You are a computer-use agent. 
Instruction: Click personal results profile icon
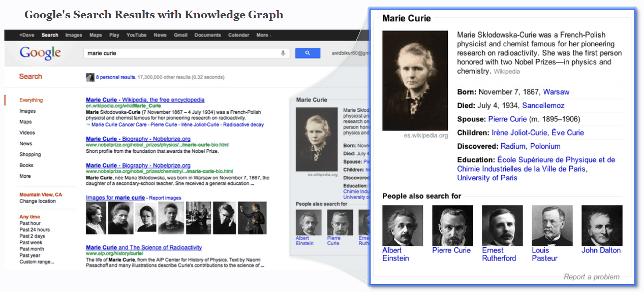point(90,77)
